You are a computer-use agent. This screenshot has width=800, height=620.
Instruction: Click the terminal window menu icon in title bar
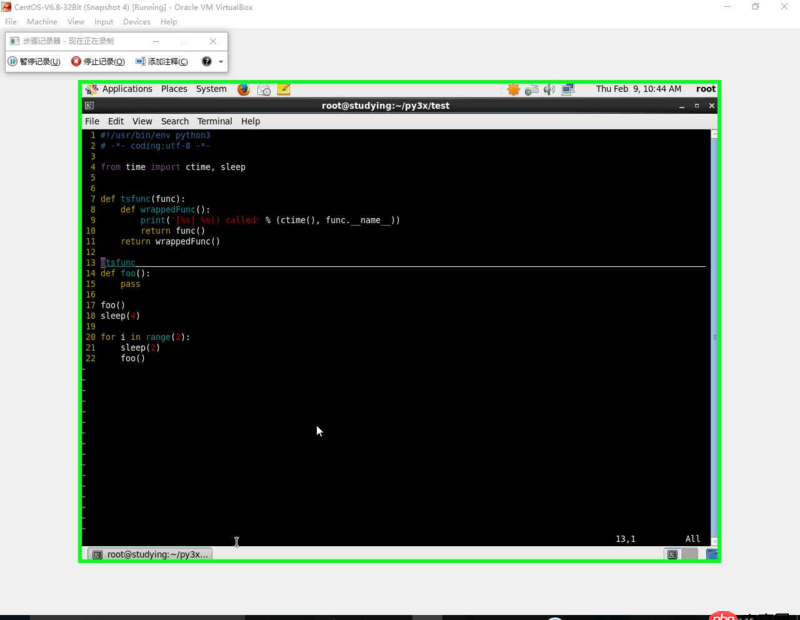90,105
